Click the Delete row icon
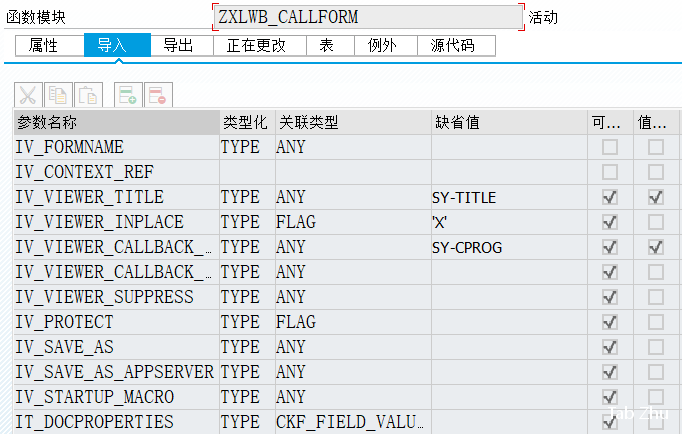The image size is (682, 434). (x=158, y=95)
